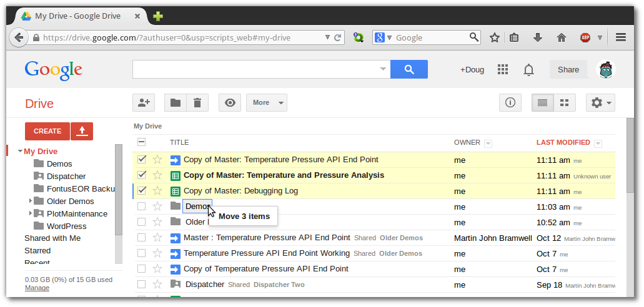Click the file upload icon button

(82, 131)
